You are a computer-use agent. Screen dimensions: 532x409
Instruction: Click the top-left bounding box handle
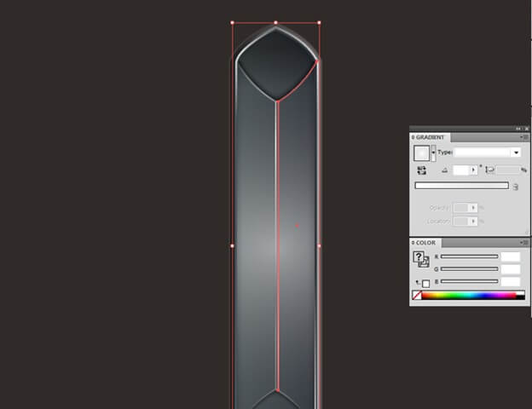click(x=233, y=23)
